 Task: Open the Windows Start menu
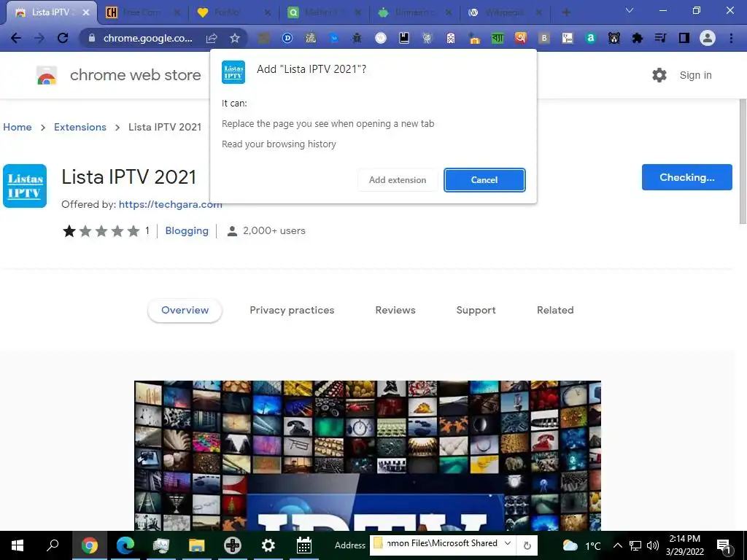(x=18, y=545)
